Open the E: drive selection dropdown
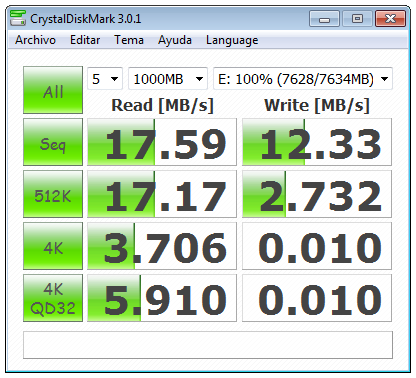Viewport: 416px width, 378px height. (x=303, y=79)
